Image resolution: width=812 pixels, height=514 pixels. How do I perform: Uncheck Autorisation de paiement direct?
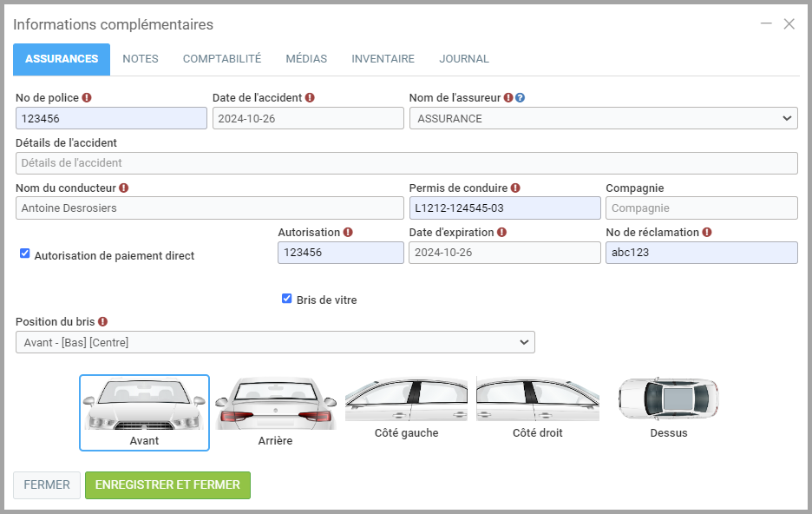25,254
